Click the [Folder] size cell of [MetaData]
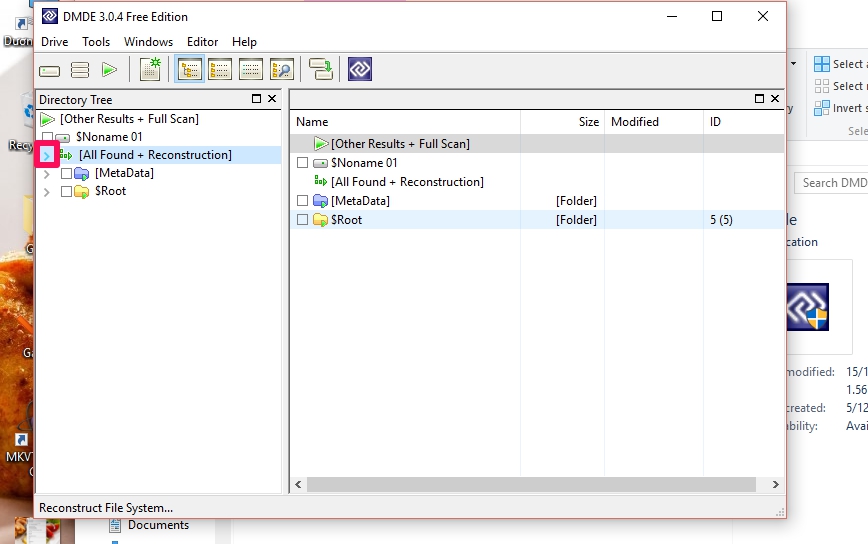The height and width of the screenshot is (544, 868). click(576, 201)
